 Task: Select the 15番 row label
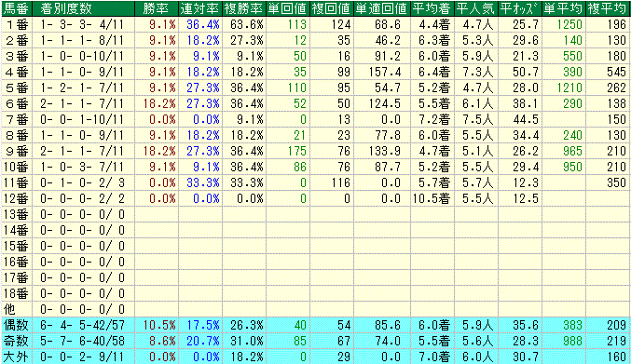click(x=17, y=246)
